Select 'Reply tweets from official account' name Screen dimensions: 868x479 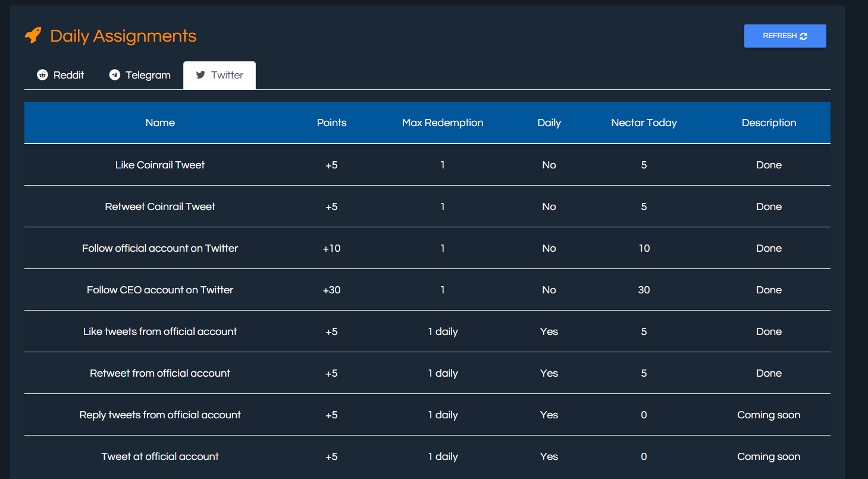[x=160, y=415]
